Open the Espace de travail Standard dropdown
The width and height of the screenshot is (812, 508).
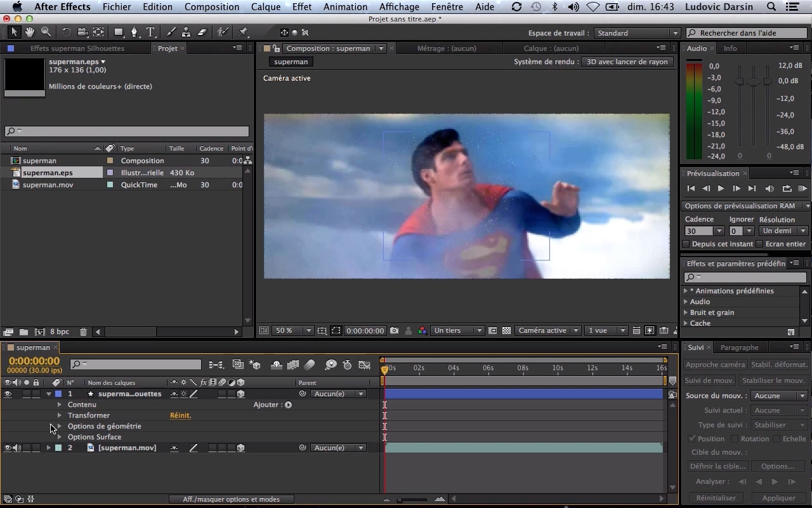tap(637, 33)
